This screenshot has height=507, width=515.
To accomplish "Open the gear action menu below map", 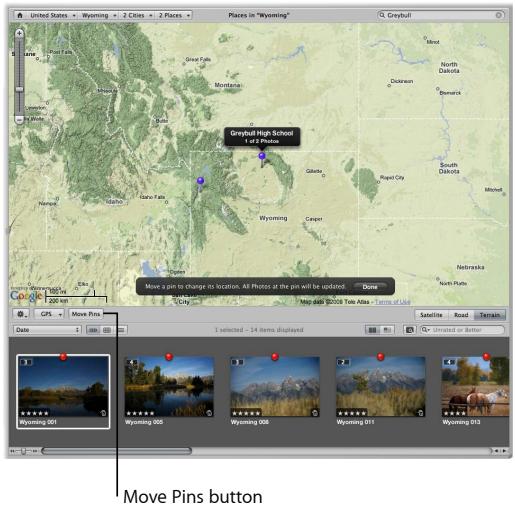I will (x=21, y=314).
